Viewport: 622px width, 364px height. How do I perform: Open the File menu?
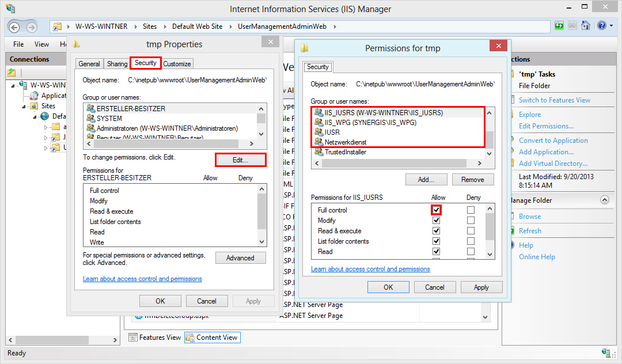[18, 44]
